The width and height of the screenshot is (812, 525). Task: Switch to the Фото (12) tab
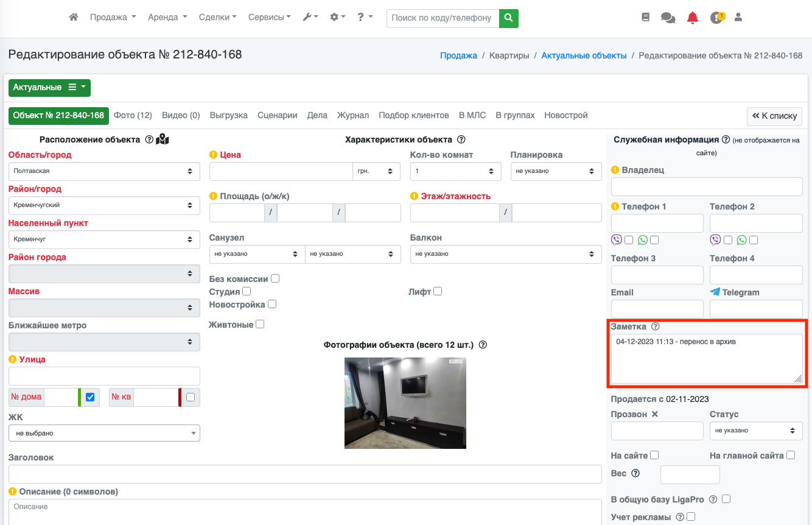(133, 115)
